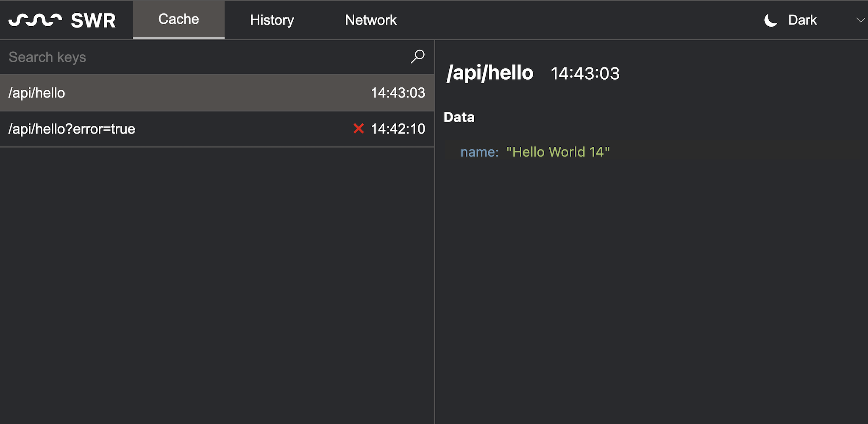Click the "Hello World 14" value

(x=558, y=152)
